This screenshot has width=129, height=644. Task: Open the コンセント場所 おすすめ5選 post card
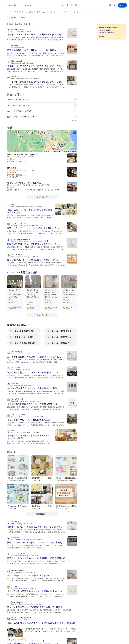pos(15,292)
